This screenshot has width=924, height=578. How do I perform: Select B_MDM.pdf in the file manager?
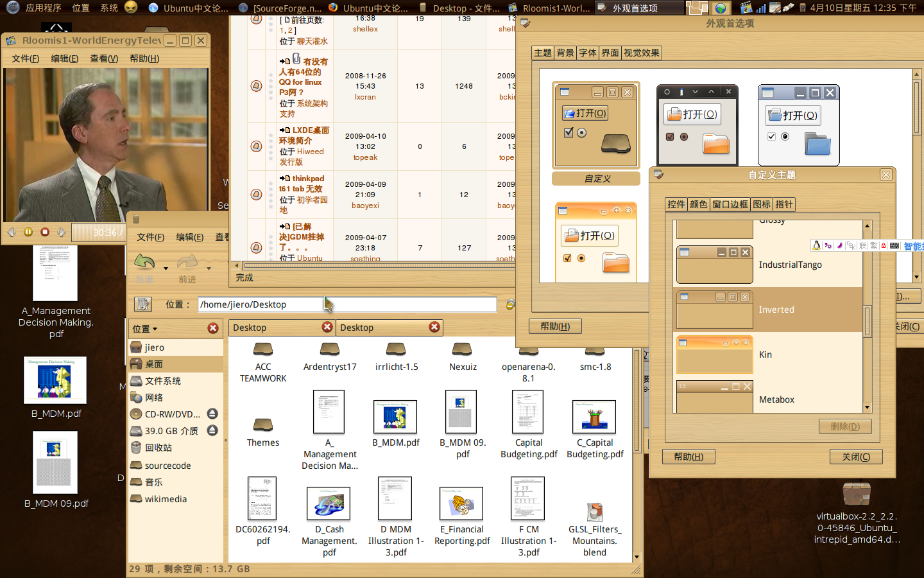click(395, 416)
